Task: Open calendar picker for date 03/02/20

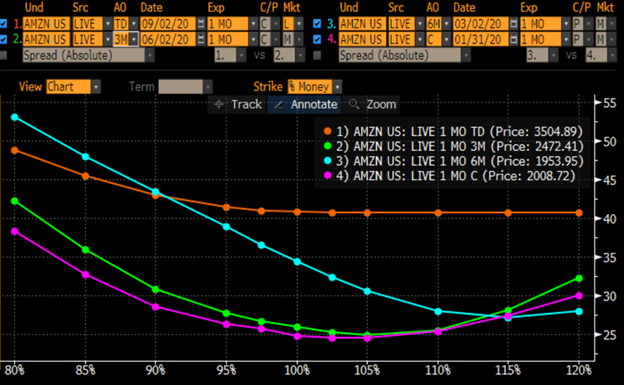Action: point(513,24)
